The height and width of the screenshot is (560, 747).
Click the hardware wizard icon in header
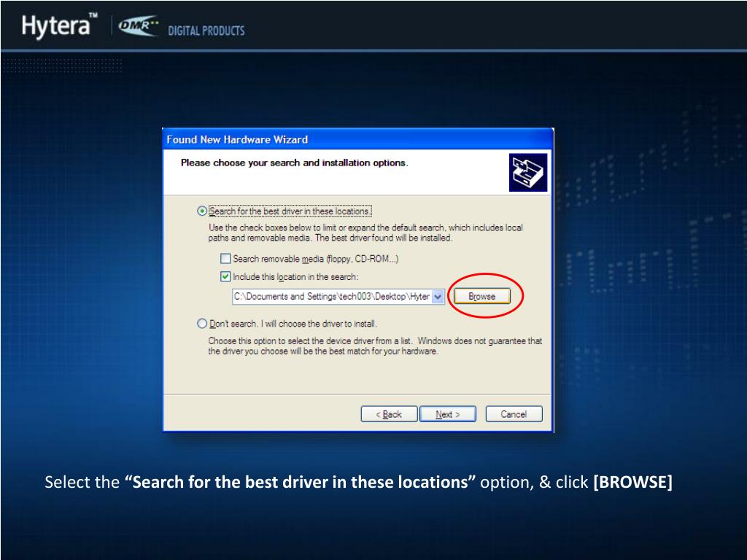pyautogui.click(x=528, y=172)
